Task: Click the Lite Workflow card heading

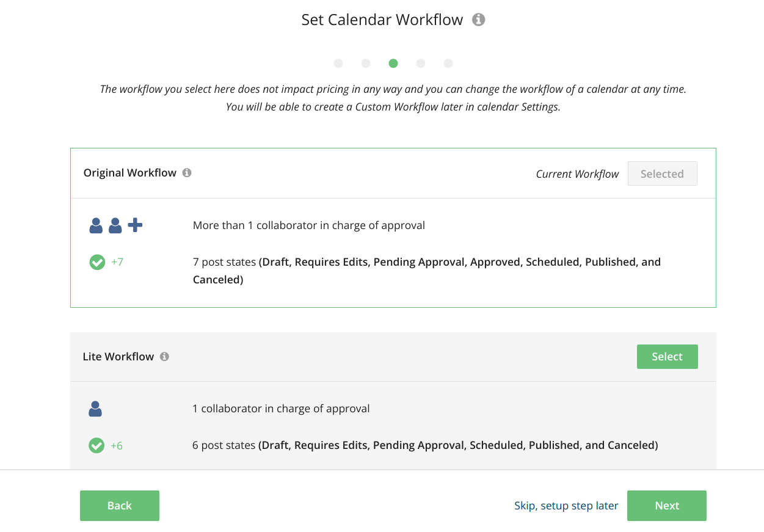Action: point(118,357)
